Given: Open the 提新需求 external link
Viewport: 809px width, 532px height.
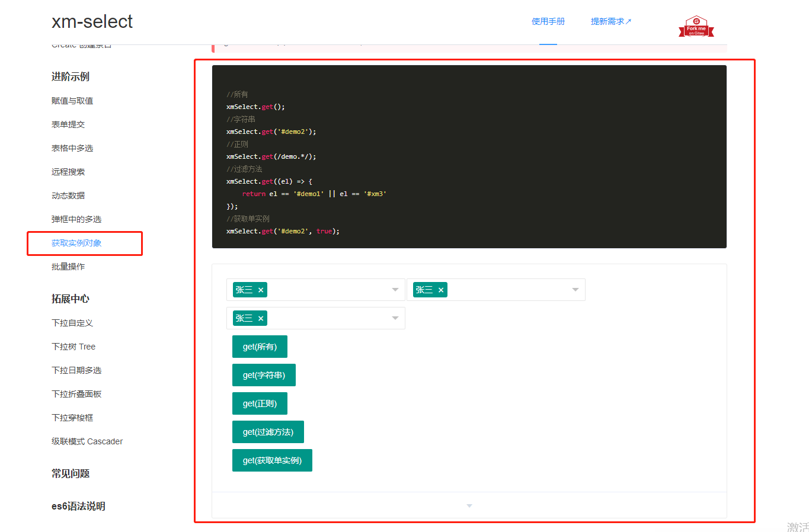Looking at the screenshot, I should (x=611, y=21).
